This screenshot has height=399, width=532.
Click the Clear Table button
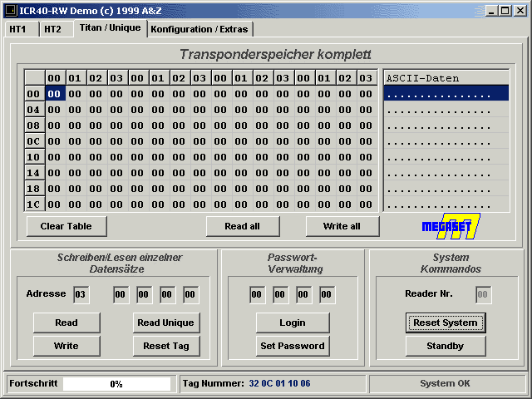pyautogui.click(x=66, y=226)
